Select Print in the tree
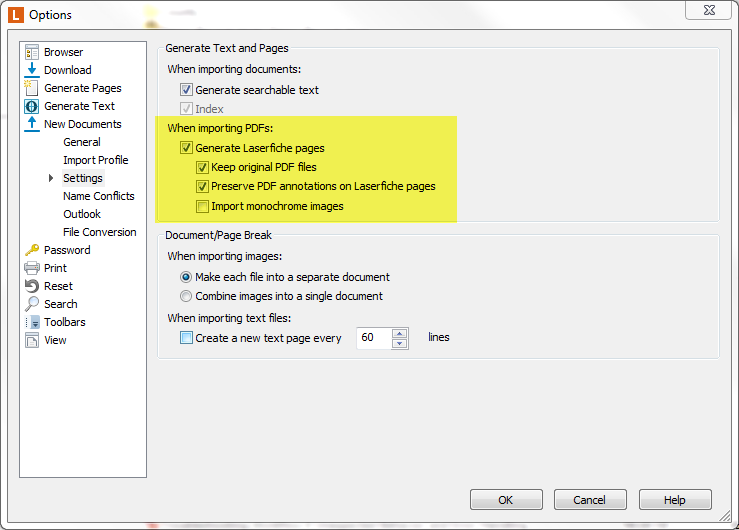This screenshot has height=530, width=739. point(55,268)
